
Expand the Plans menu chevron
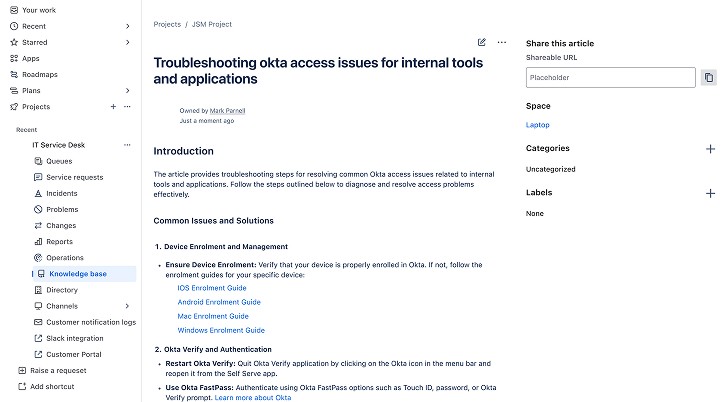point(128,91)
